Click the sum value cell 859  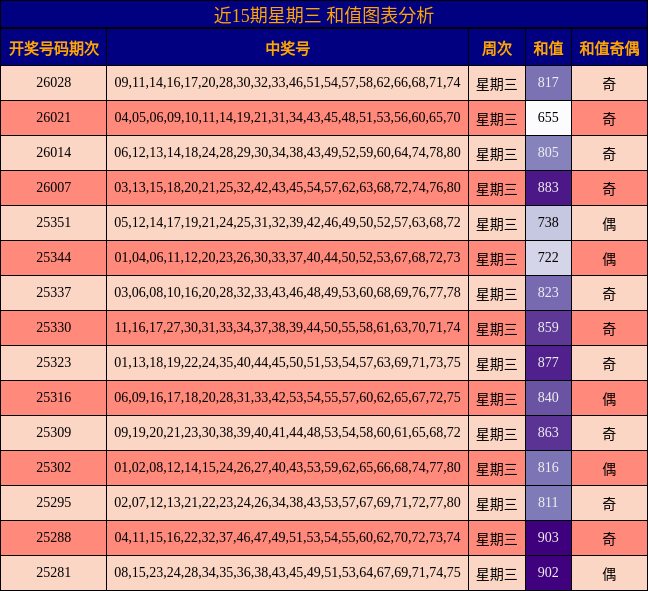coord(548,328)
